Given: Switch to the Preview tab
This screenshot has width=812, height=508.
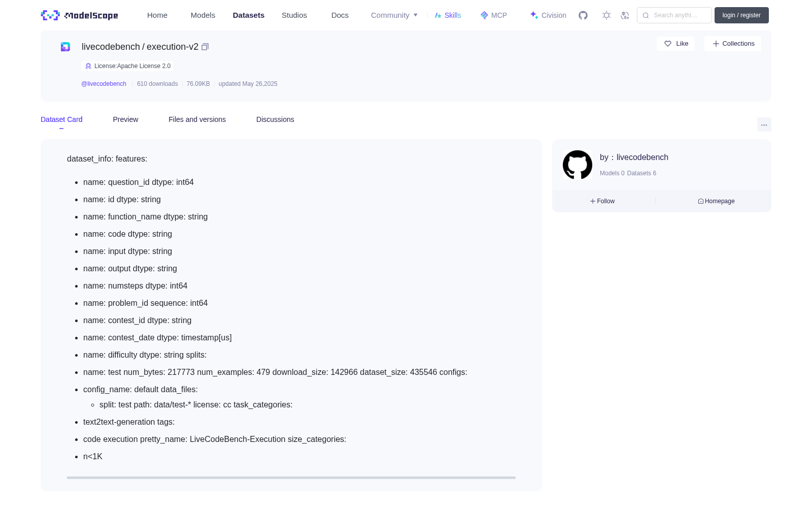Looking at the screenshot, I should (x=125, y=119).
